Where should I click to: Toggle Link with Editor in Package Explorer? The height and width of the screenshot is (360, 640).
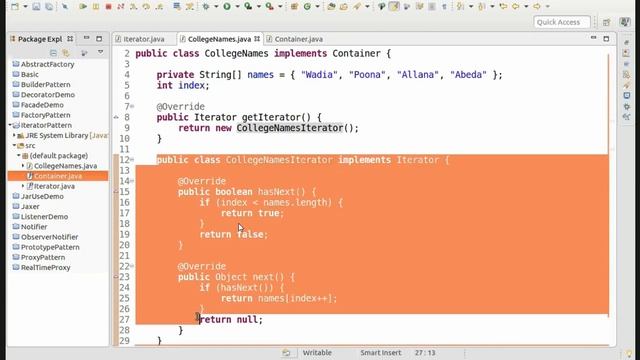point(66,53)
